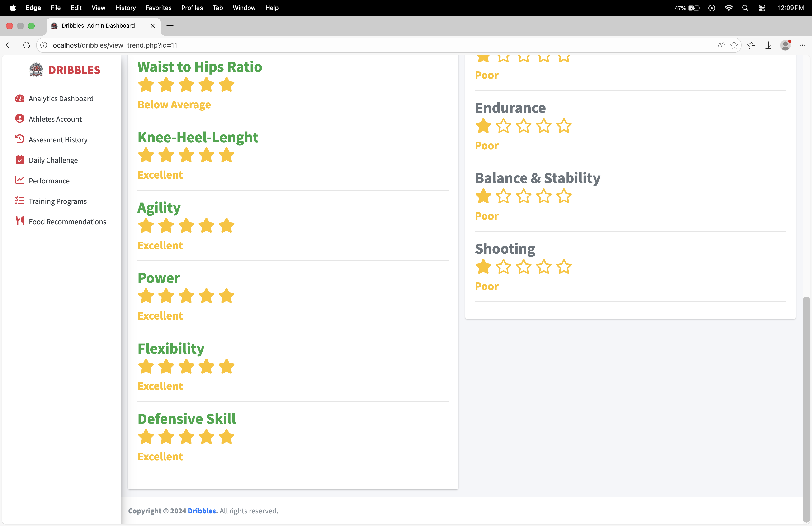Click the Dribbles footer link

coord(202,511)
